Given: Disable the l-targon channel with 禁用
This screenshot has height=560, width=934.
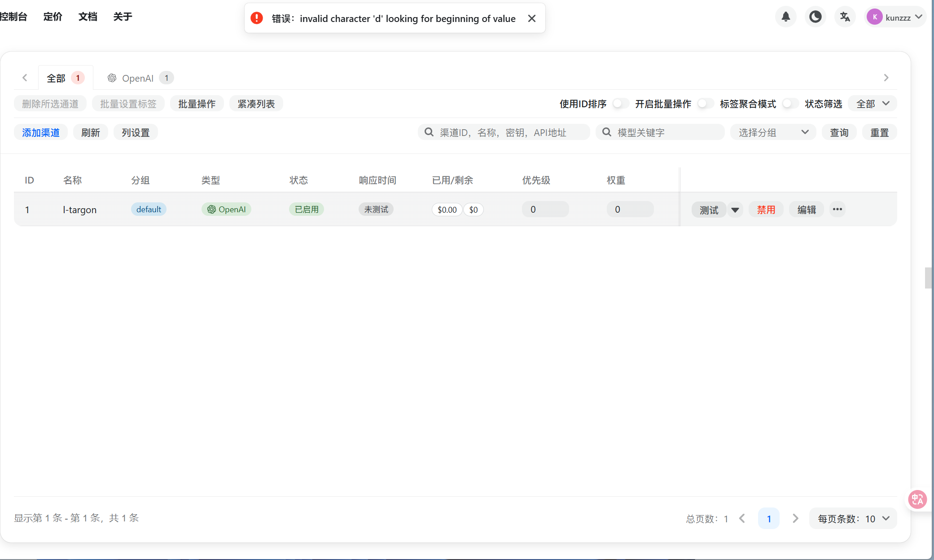Looking at the screenshot, I should coord(766,210).
